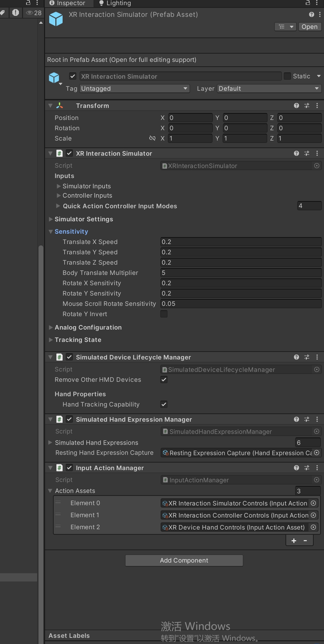Click Resting Hand Expression Capture object picker

coord(317,453)
